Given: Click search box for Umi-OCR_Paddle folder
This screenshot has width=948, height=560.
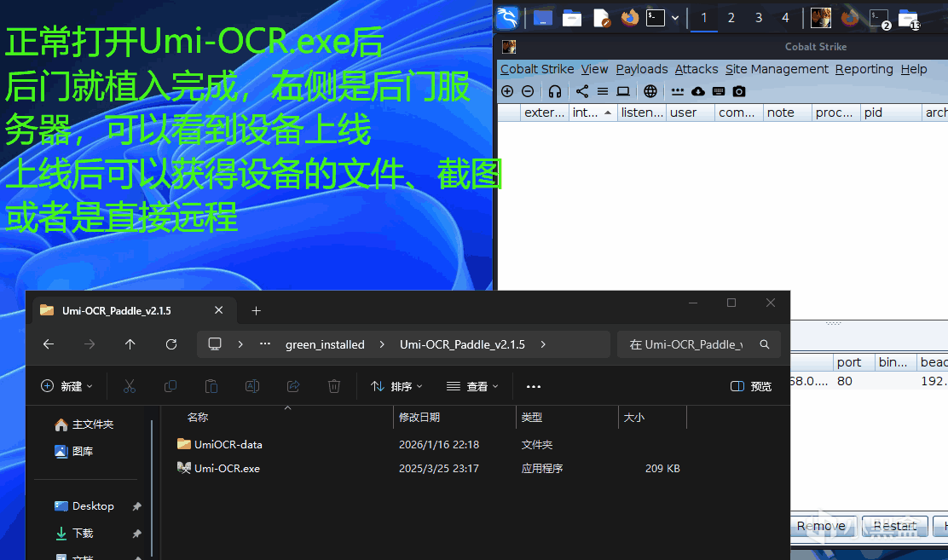Looking at the screenshot, I should click(x=698, y=344).
